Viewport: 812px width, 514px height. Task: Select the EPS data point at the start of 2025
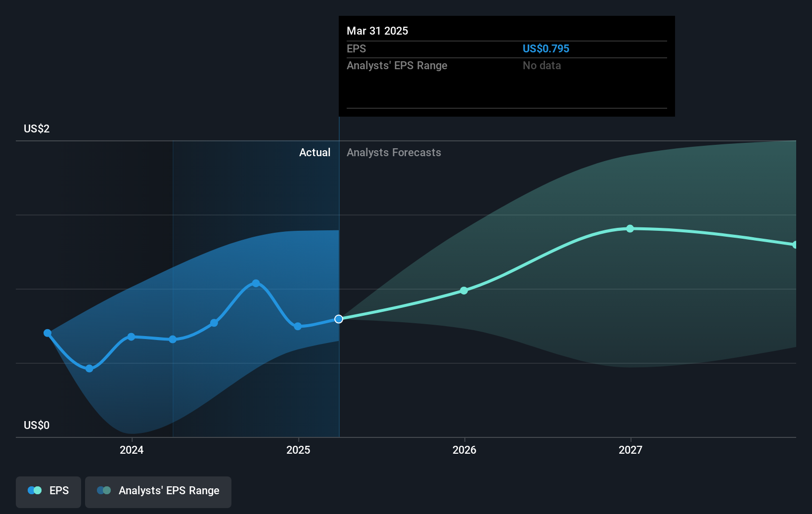[x=298, y=326]
